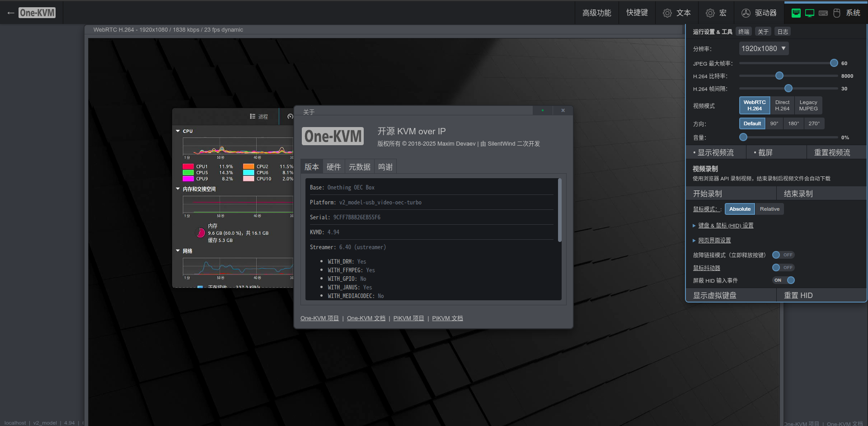Select the Relative mouse mode option
Viewport: 868px width, 426px height.
(x=769, y=209)
